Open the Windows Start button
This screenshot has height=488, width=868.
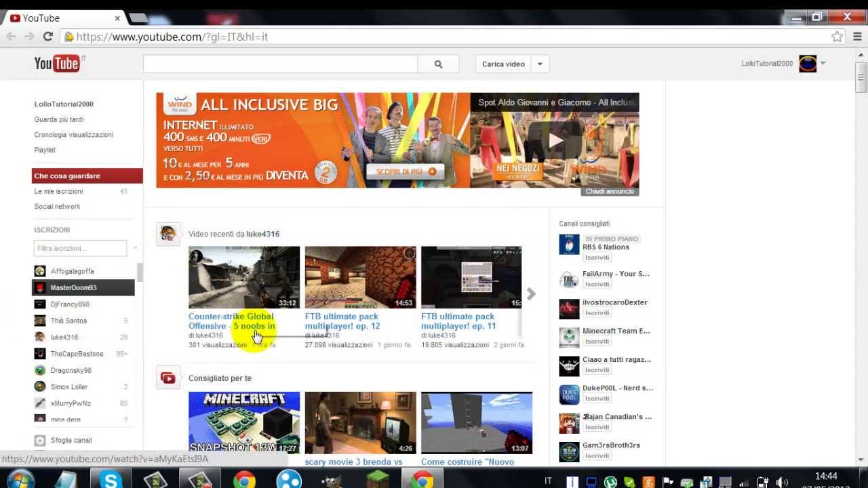click(21, 479)
